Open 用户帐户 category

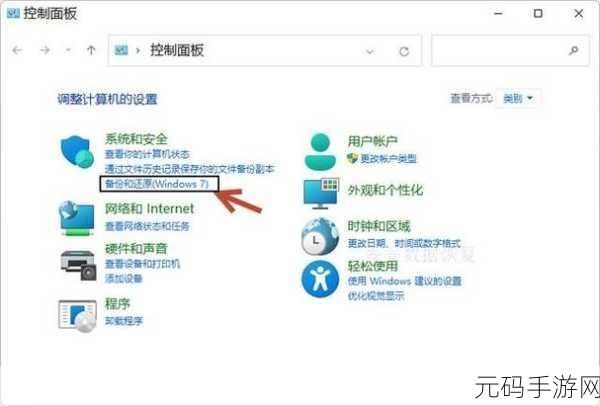[372, 141]
